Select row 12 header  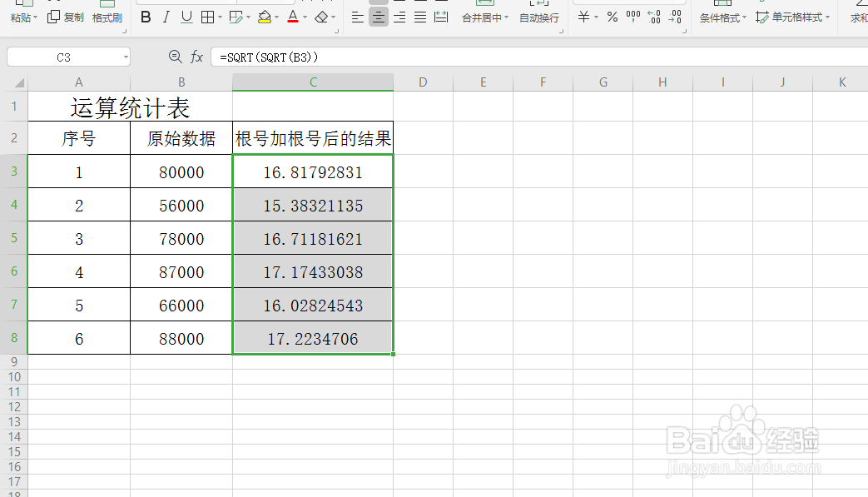pyautogui.click(x=14, y=407)
